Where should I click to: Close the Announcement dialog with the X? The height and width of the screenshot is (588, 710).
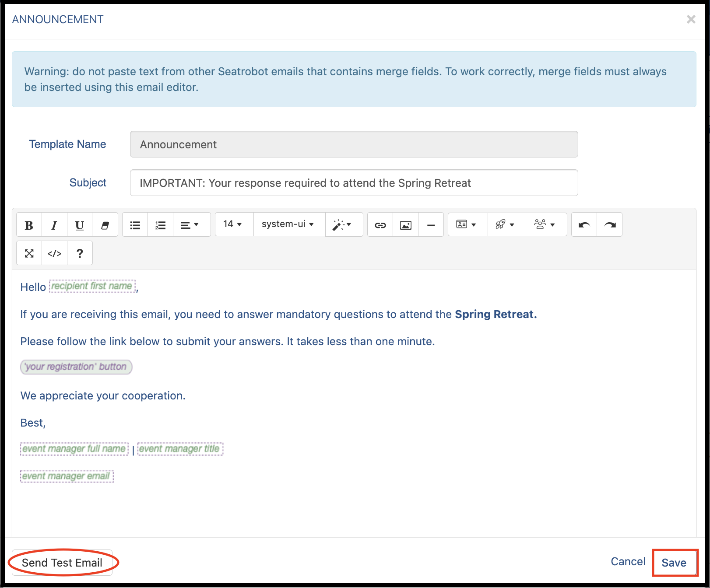[x=691, y=19]
